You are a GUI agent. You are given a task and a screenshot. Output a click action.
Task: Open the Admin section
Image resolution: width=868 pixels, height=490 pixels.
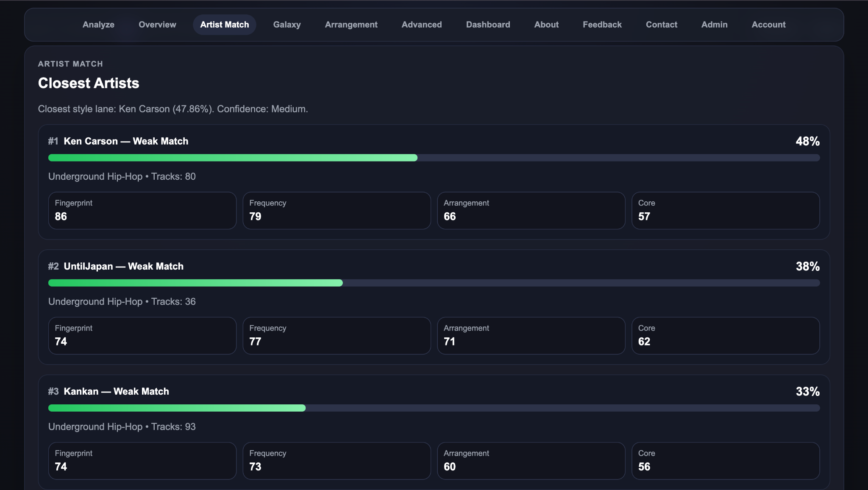coord(715,25)
